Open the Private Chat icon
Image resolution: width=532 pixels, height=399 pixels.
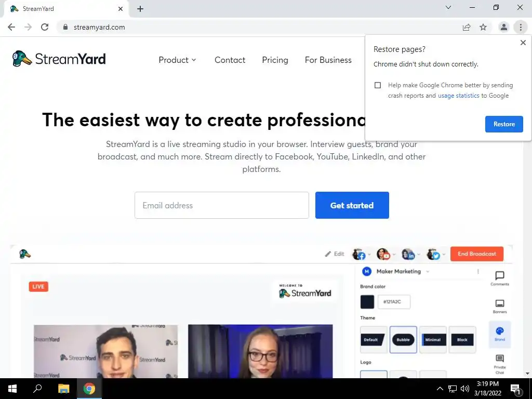500,364
